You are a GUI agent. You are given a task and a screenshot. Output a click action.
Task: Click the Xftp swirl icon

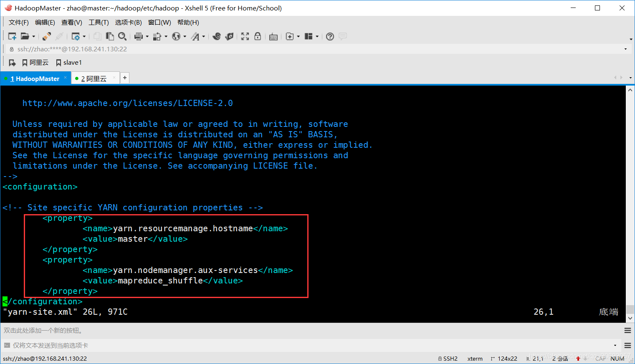coord(217,36)
